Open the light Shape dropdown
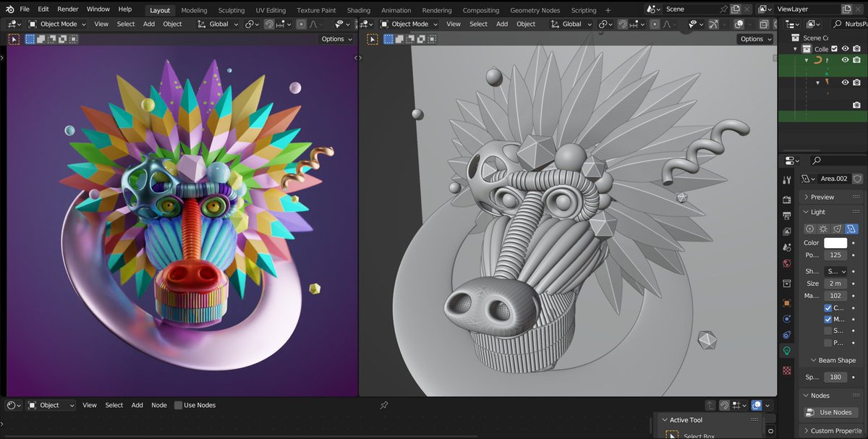The image size is (868, 439). (x=835, y=271)
